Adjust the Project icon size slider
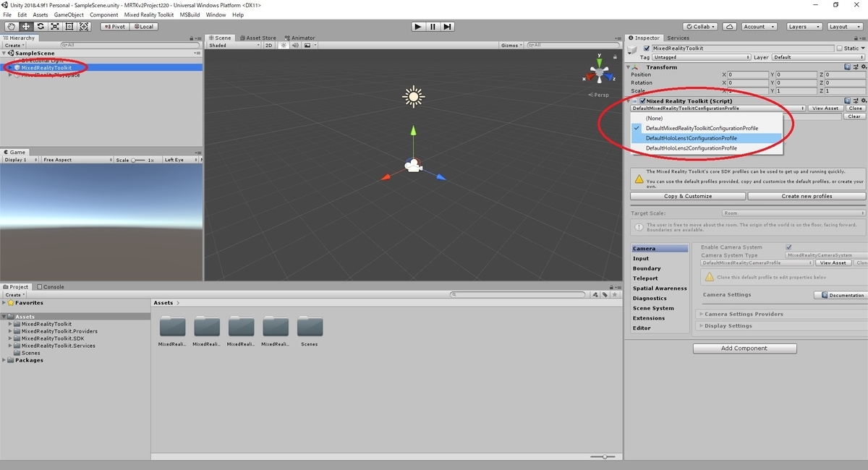 click(603, 457)
